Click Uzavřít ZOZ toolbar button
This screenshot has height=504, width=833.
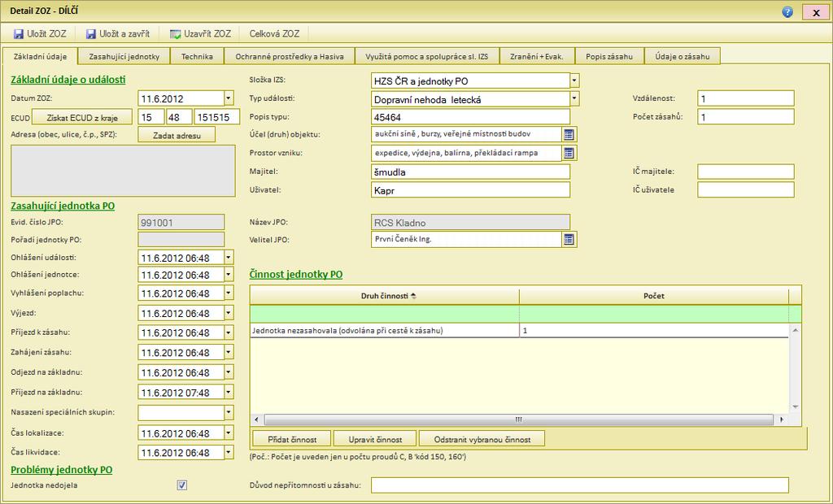point(200,33)
